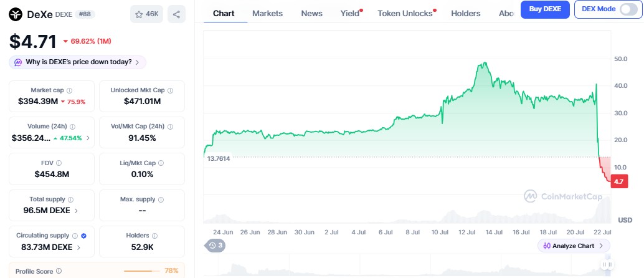The width and height of the screenshot is (644, 278).
Task: Go to the Yield tab
Action: click(350, 14)
